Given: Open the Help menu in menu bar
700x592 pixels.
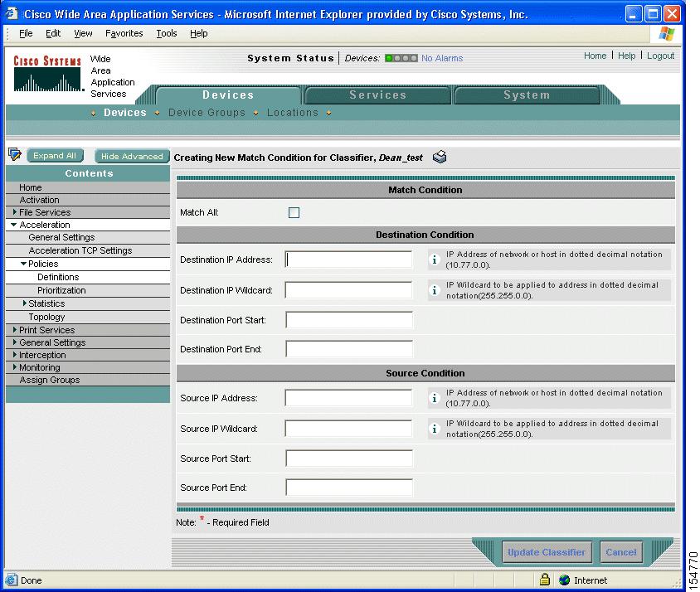Looking at the screenshot, I should 199,33.
